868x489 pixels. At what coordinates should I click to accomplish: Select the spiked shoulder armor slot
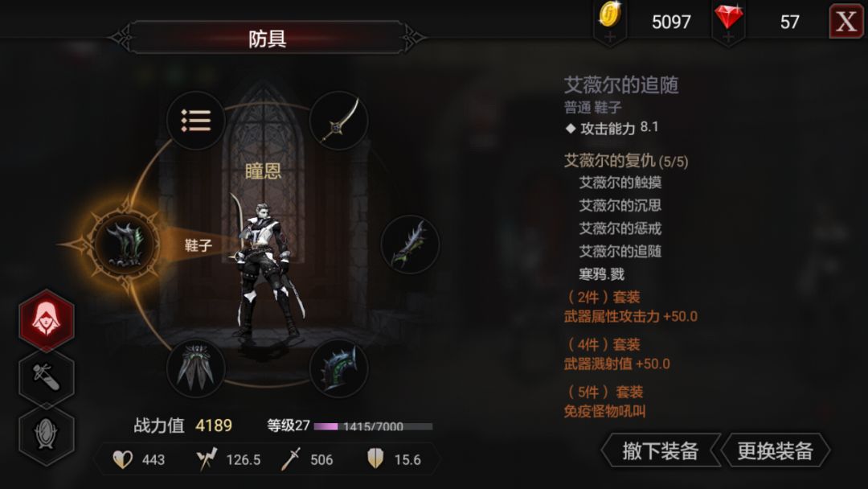[x=338, y=368]
